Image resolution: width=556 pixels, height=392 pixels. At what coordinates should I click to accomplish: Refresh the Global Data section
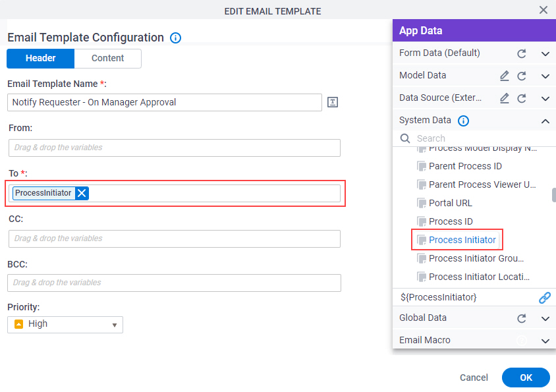tap(521, 318)
